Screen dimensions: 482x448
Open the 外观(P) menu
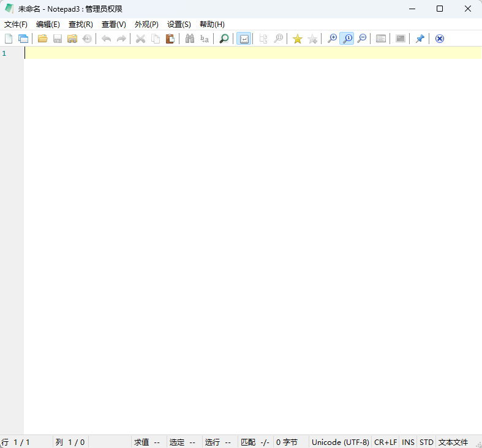(146, 25)
